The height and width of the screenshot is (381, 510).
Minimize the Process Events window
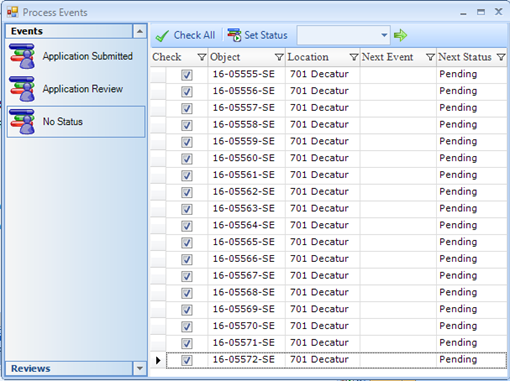pyautogui.click(x=463, y=13)
